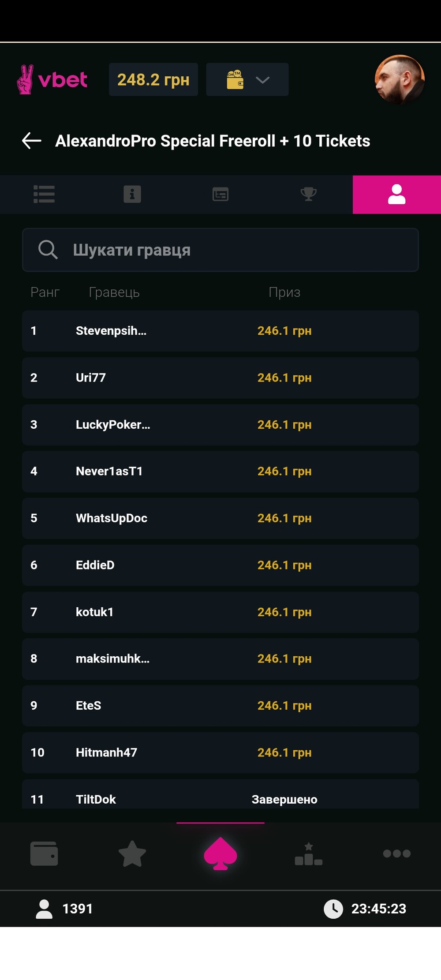Image resolution: width=441 pixels, height=980 pixels.
Task: Switch to the list view tab
Action: click(x=44, y=195)
